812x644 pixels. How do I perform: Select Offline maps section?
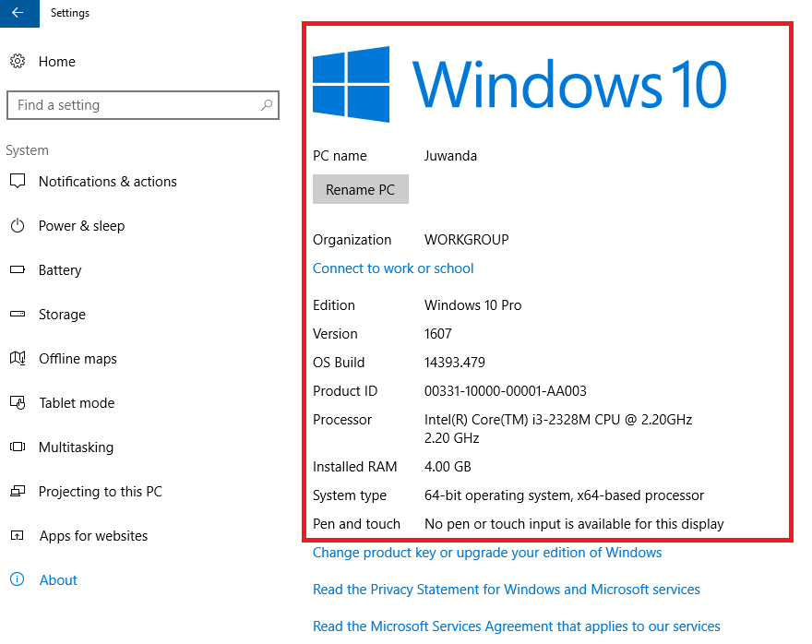[78, 359]
